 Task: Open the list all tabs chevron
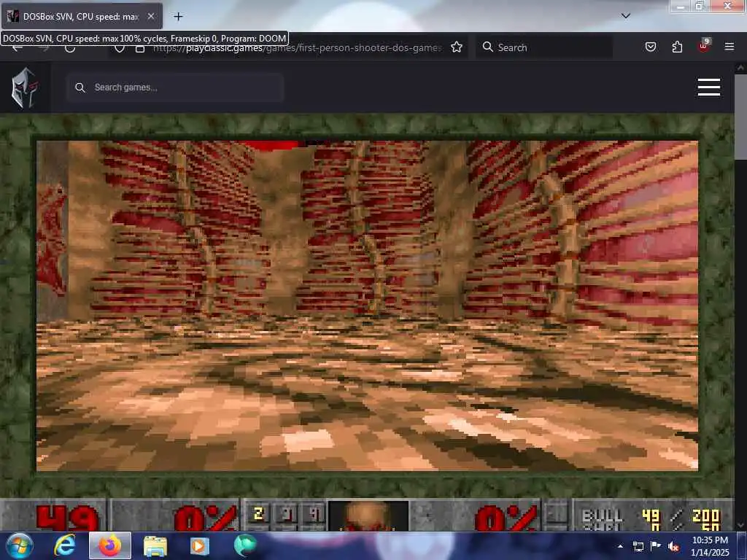(625, 16)
